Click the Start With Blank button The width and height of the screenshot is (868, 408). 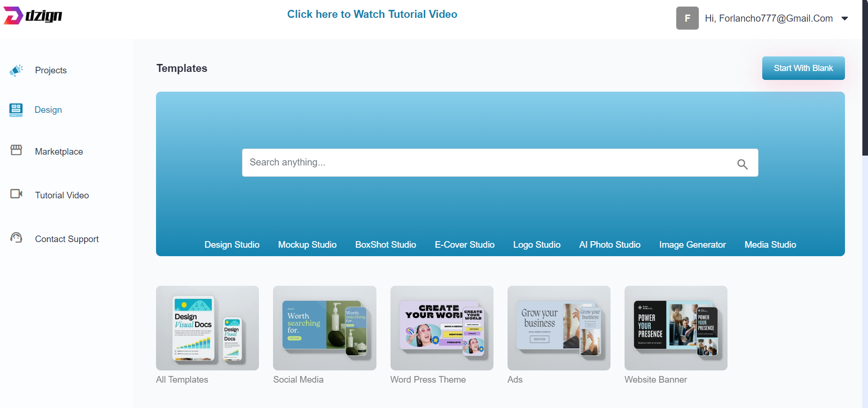point(803,68)
